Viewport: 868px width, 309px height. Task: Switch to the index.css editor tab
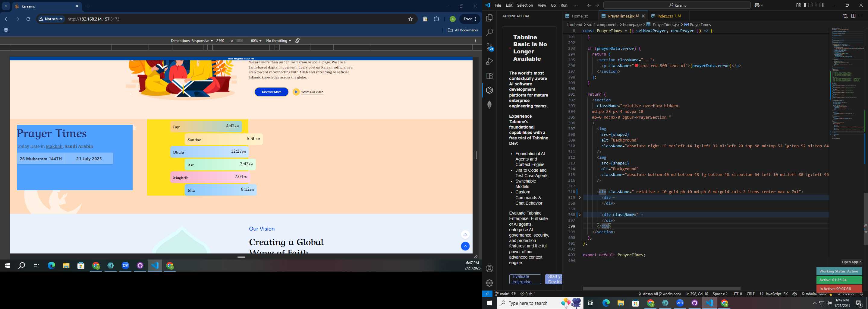tap(669, 16)
